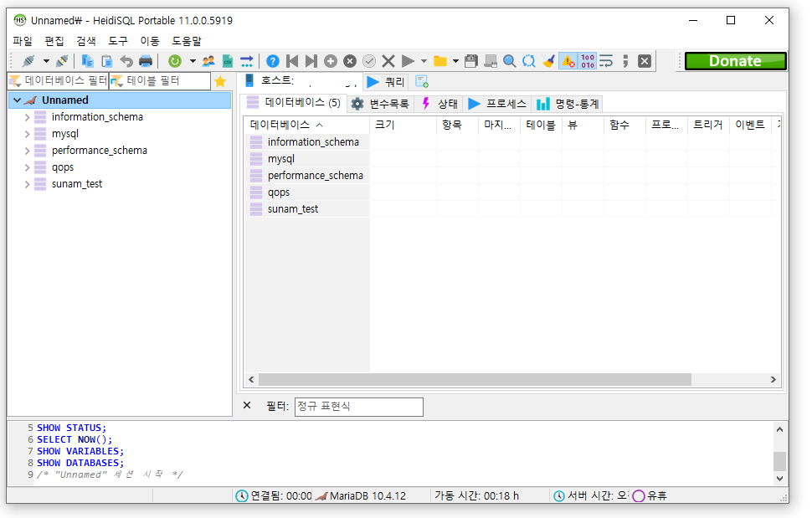The height and width of the screenshot is (518, 812).
Task: Click the magnifier find text icon
Action: pyautogui.click(x=510, y=61)
